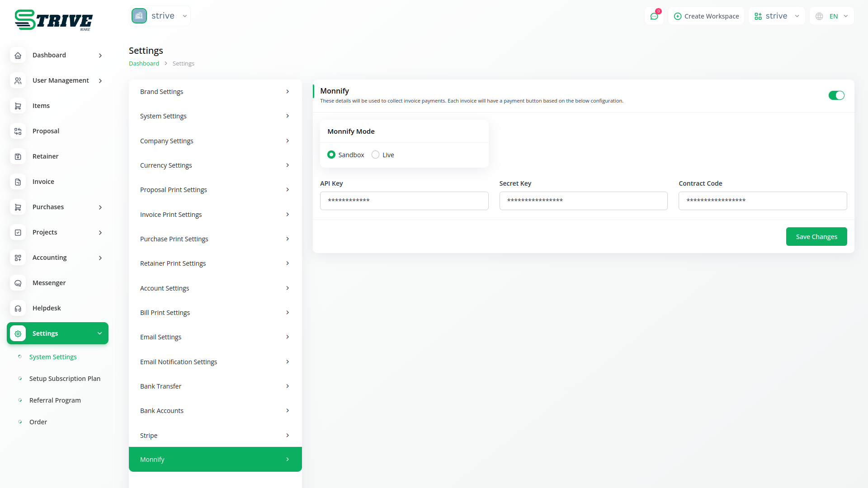Click the Save Changes button

pos(816,236)
